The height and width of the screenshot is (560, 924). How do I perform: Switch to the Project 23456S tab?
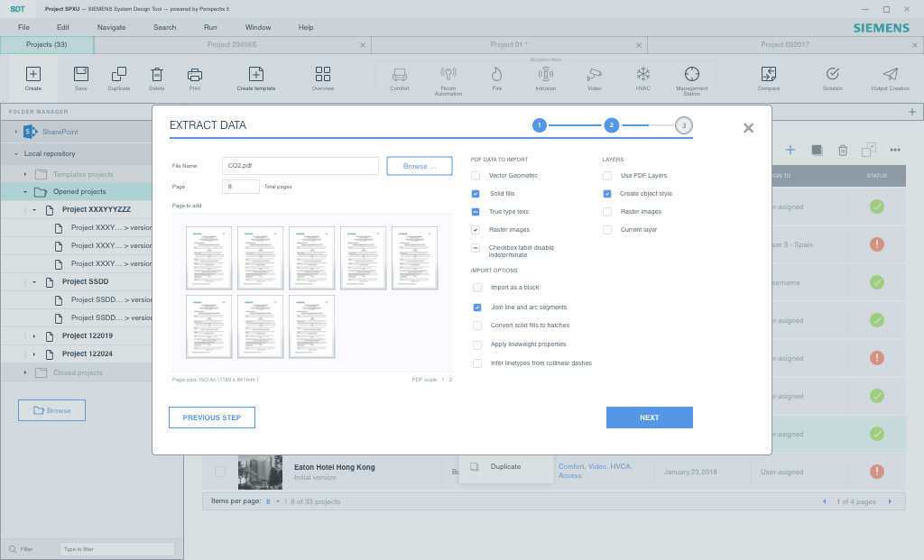pyautogui.click(x=232, y=45)
